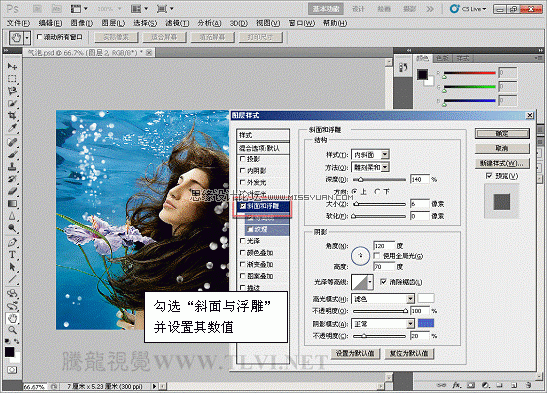
Task: Open the 样式 内斜面 dropdown
Action: (x=384, y=154)
